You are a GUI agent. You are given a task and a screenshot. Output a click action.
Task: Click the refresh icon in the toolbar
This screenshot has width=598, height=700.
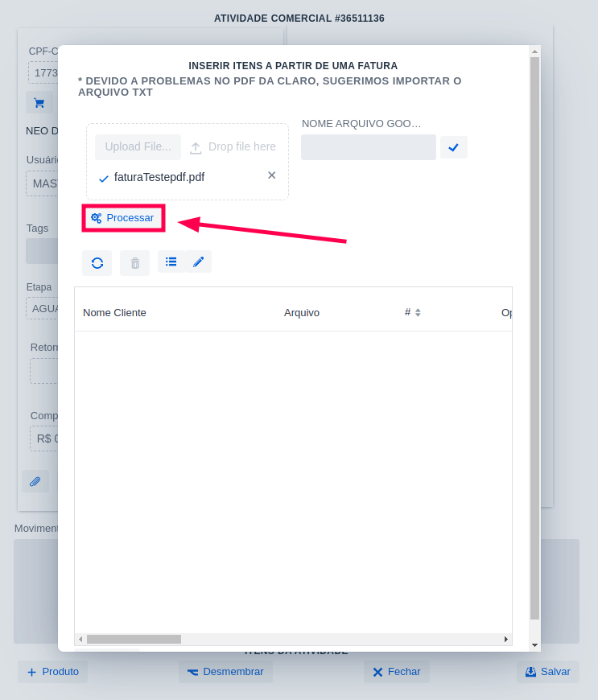[97, 263]
